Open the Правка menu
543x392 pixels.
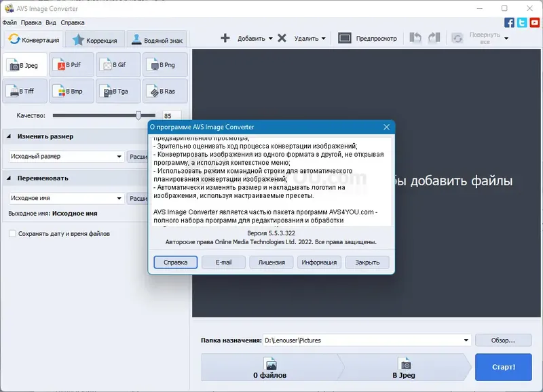[x=31, y=22]
